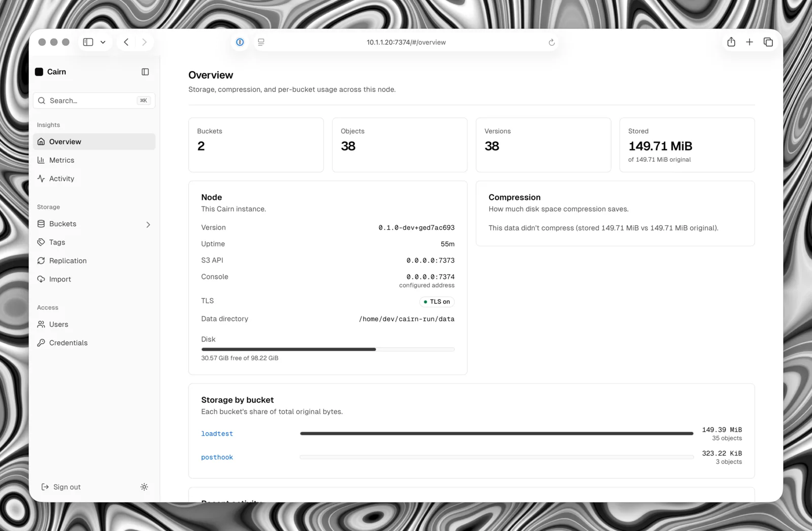
Task: Click data directory path /home/dev/cairn-run/data
Action: [407, 319]
